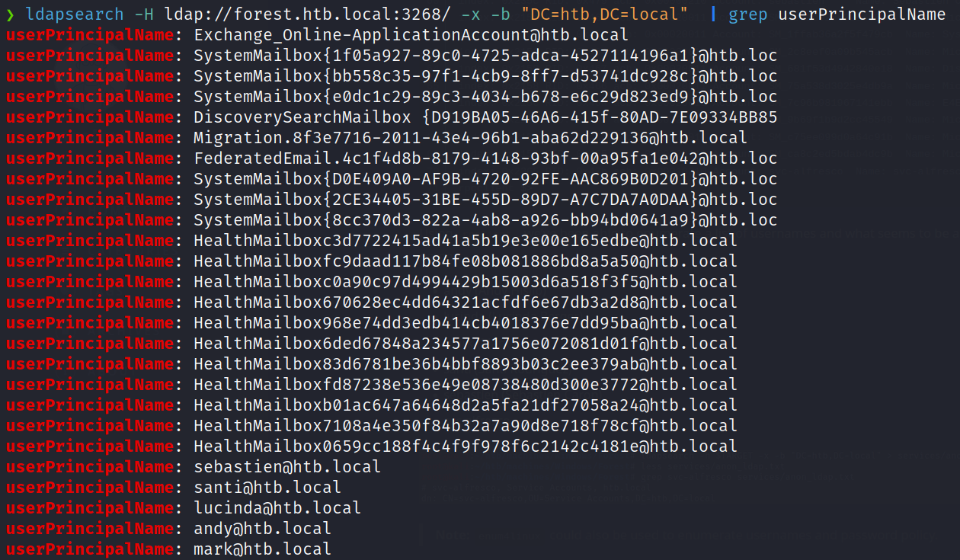Click mark@htb.local user
This screenshot has width=960, height=560.
tap(262, 549)
